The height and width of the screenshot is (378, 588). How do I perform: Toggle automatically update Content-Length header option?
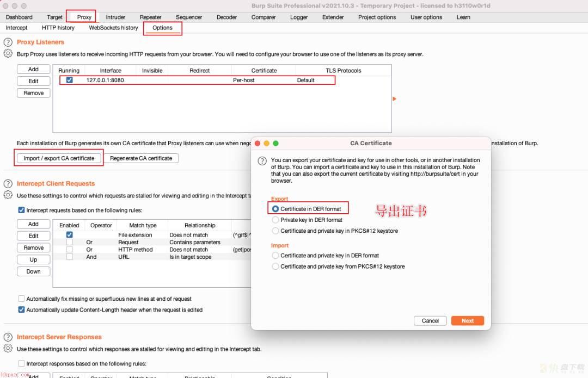point(21,310)
